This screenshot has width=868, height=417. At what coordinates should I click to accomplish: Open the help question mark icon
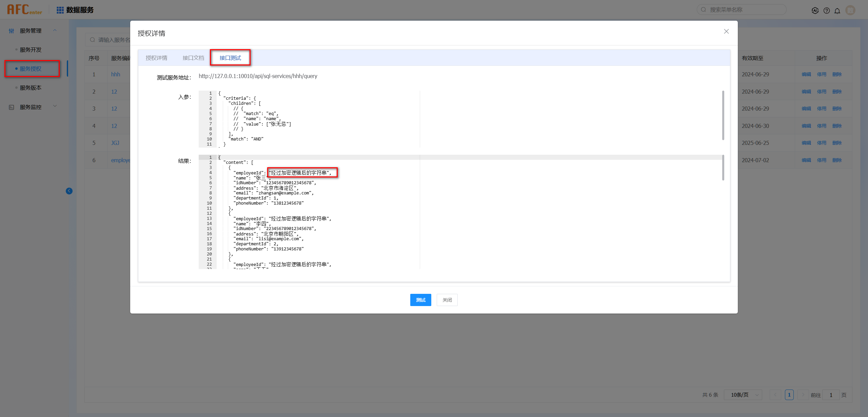click(827, 11)
